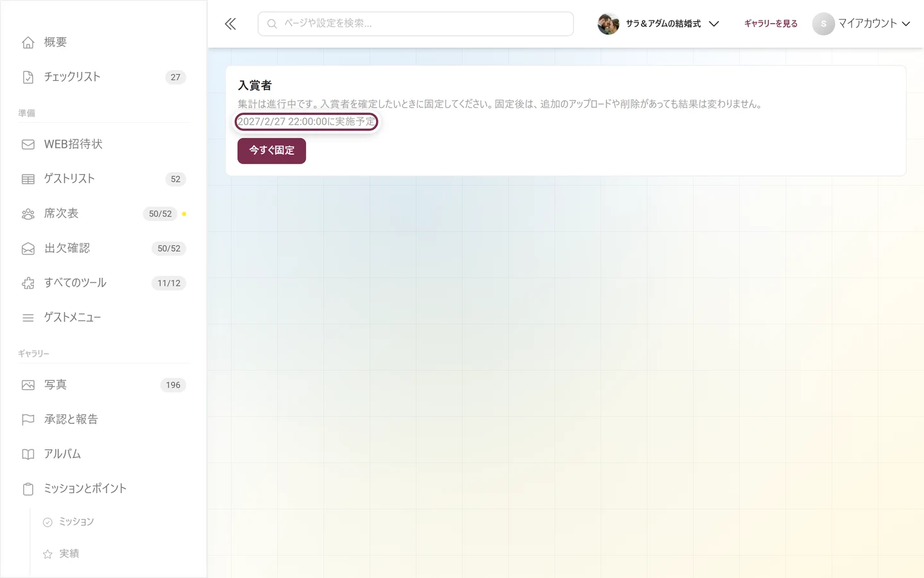This screenshot has height=578, width=924.
Task: Click the home icon beside 概要
Action: coord(28,42)
